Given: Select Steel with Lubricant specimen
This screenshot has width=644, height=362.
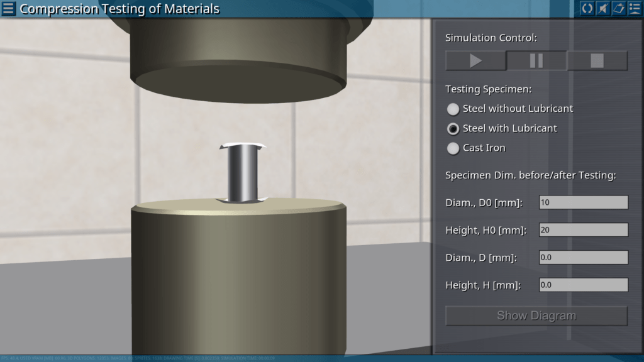Looking at the screenshot, I should pos(453,129).
